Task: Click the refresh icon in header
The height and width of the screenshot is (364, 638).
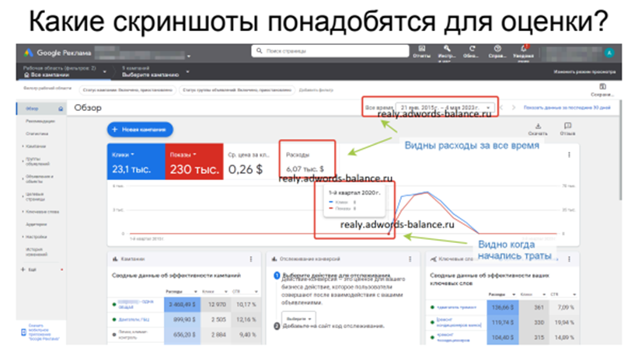Action: 472,49
